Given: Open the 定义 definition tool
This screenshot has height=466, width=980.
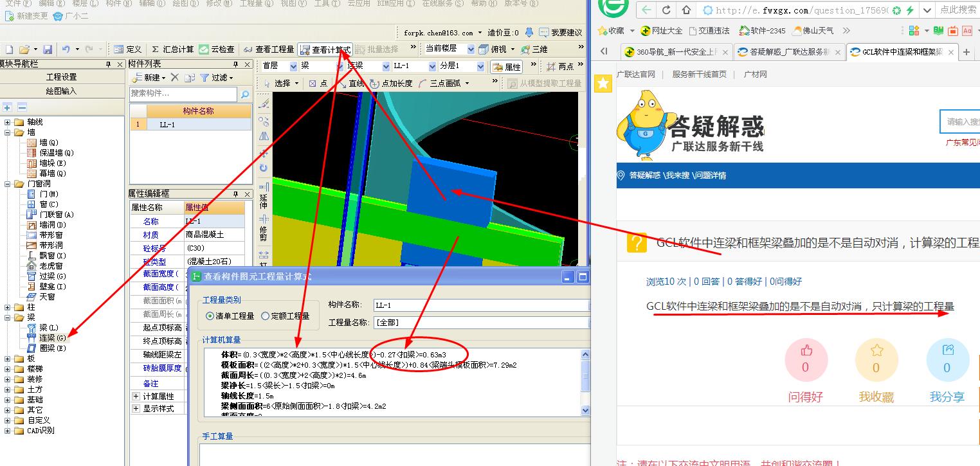Looking at the screenshot, I should [127, 49].
